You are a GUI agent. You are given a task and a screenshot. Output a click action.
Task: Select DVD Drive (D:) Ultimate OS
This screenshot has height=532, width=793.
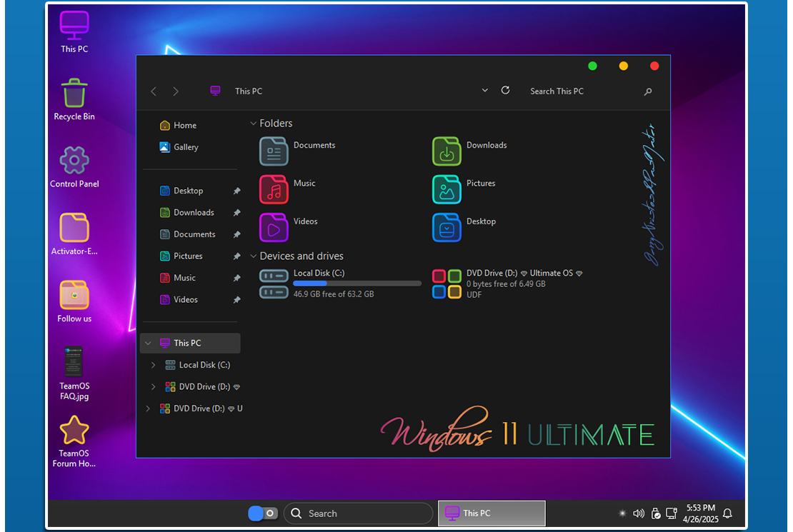(447, 283)
